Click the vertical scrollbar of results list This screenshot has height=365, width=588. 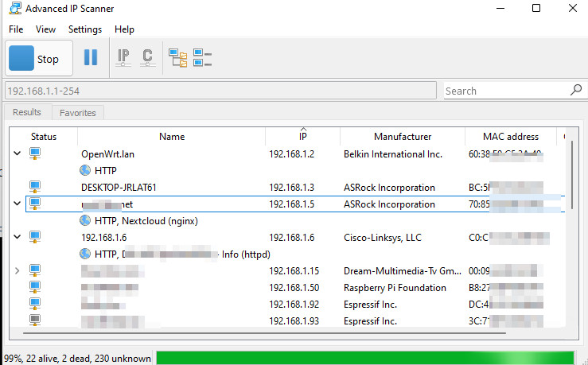[x=572, y=175]
